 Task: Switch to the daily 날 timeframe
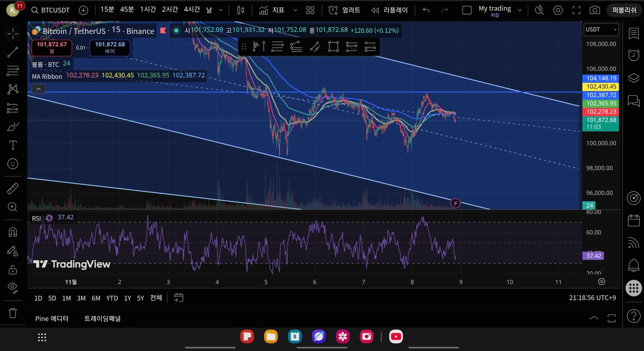coord(209,10)
